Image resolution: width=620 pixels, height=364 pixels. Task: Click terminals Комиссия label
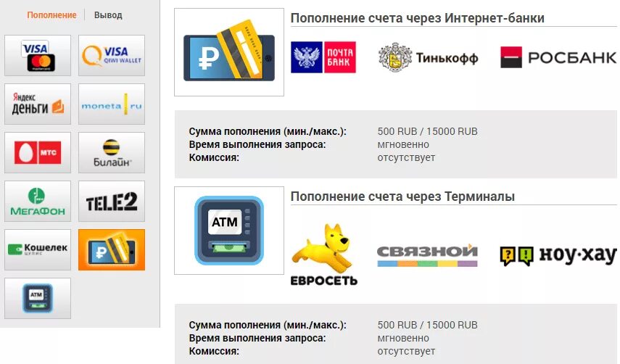coord(214,351)
